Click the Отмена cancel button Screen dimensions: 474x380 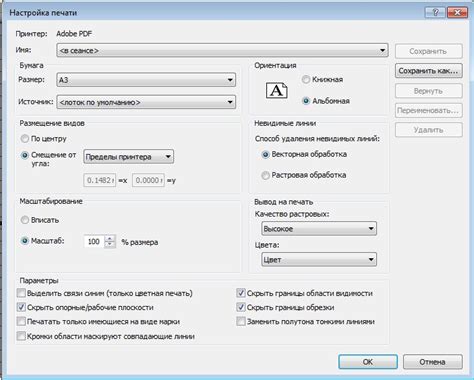(432, 362)
